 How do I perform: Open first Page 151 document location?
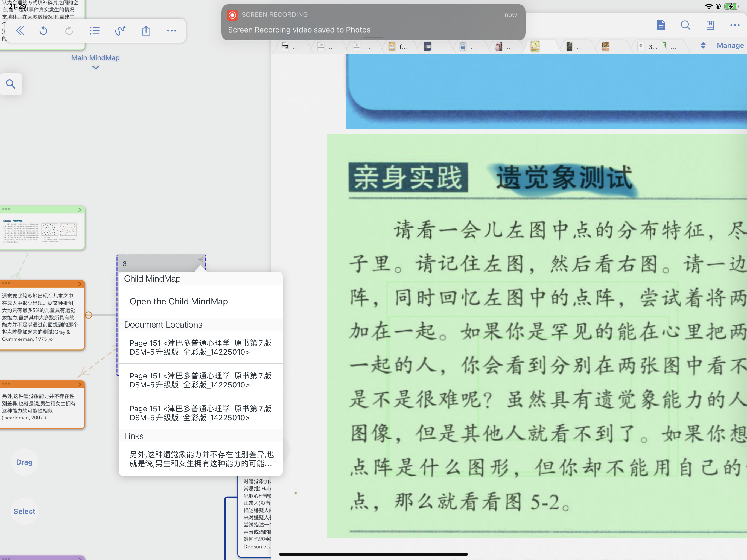tap(201, 347)
